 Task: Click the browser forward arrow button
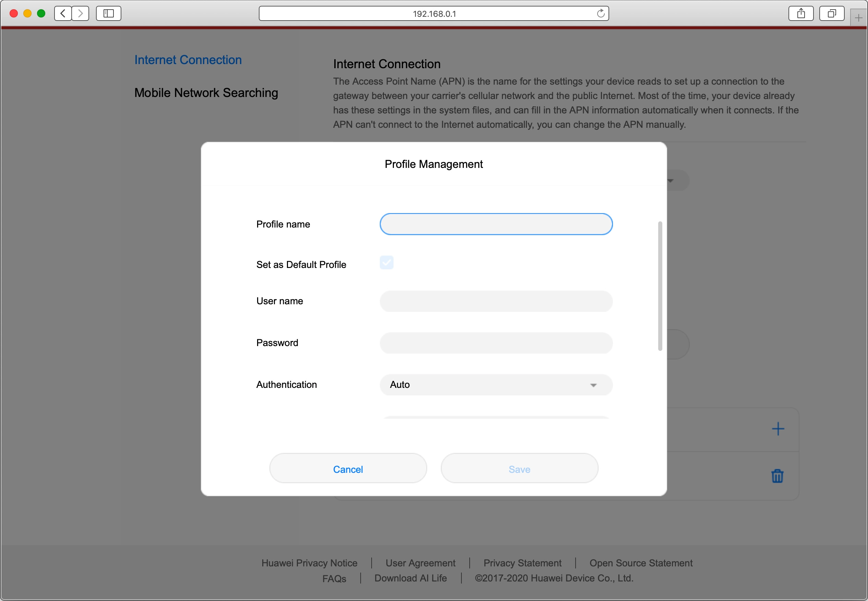pos(80,14)
